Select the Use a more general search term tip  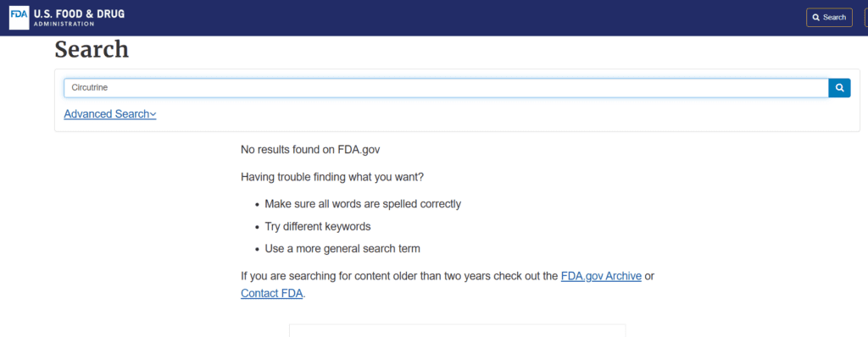[342, 248]
